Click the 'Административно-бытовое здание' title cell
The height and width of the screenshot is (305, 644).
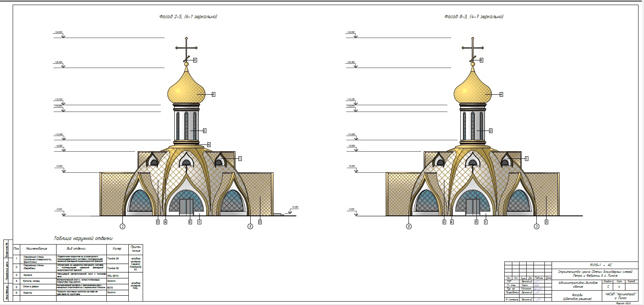pyautogui.click(x=577, y=284)
